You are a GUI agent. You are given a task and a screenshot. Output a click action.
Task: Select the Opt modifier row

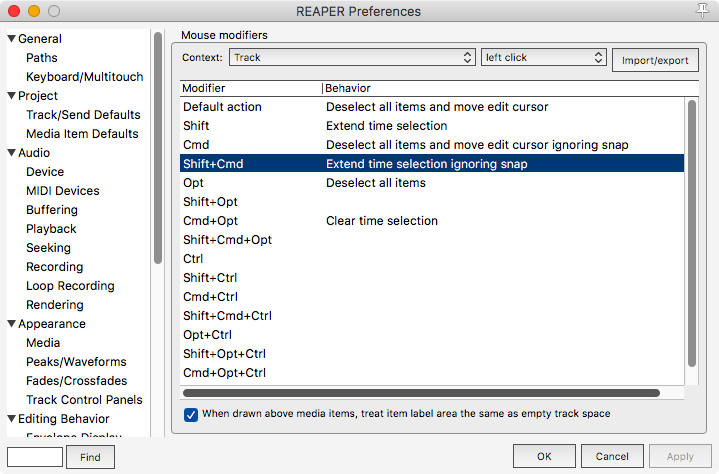coord(432,183)
